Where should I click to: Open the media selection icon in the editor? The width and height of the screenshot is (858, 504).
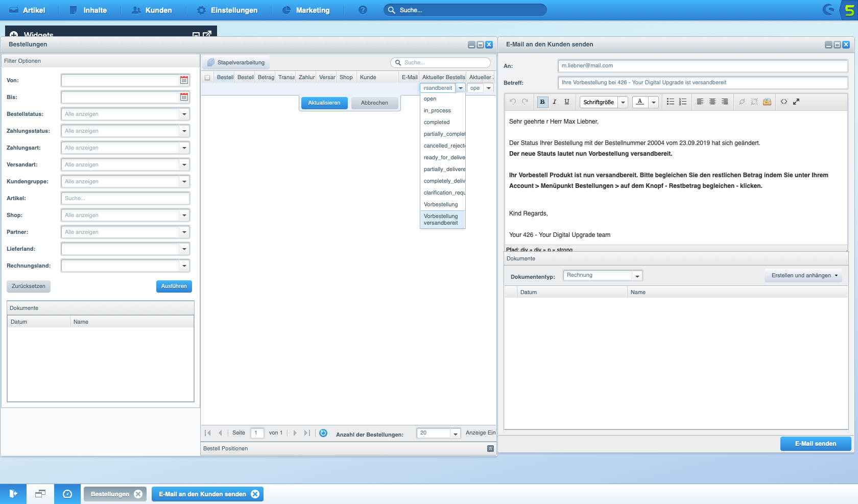click(767, 102)
